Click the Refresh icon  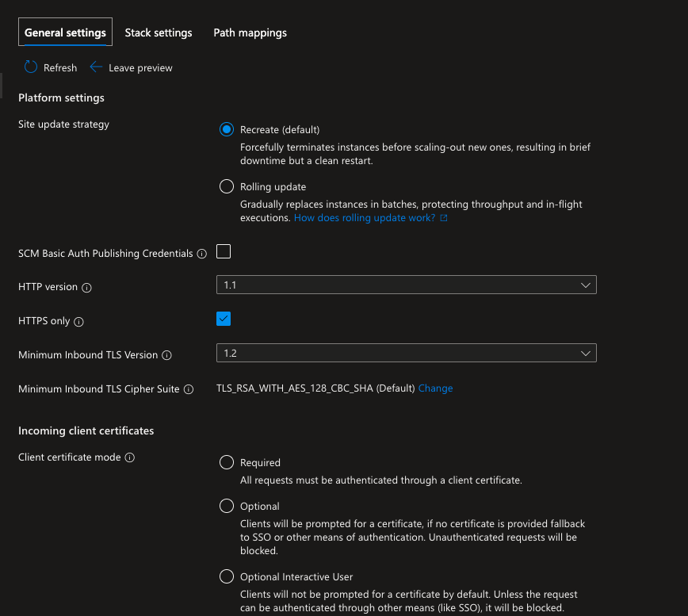tap(31, 67)
